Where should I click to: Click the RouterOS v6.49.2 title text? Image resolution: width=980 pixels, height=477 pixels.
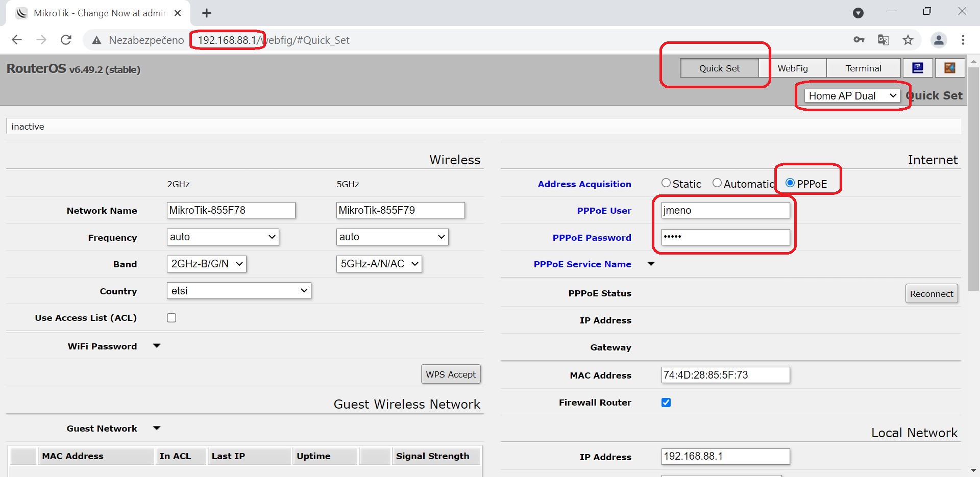coord(73,69)
